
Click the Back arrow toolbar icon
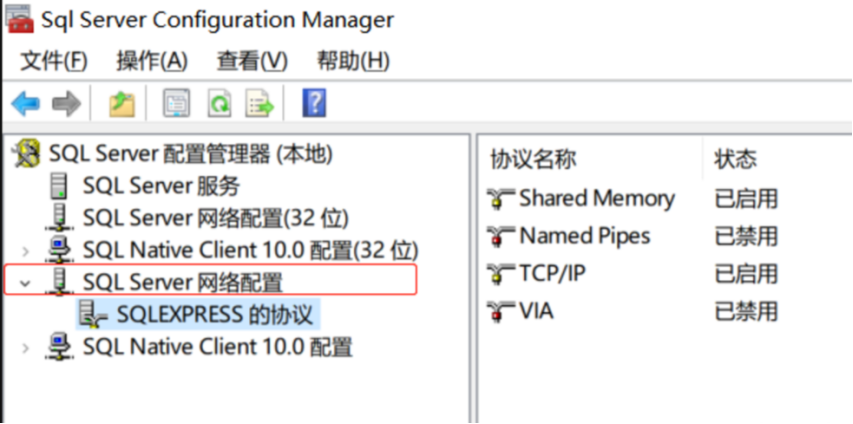[x=25, y=103]
